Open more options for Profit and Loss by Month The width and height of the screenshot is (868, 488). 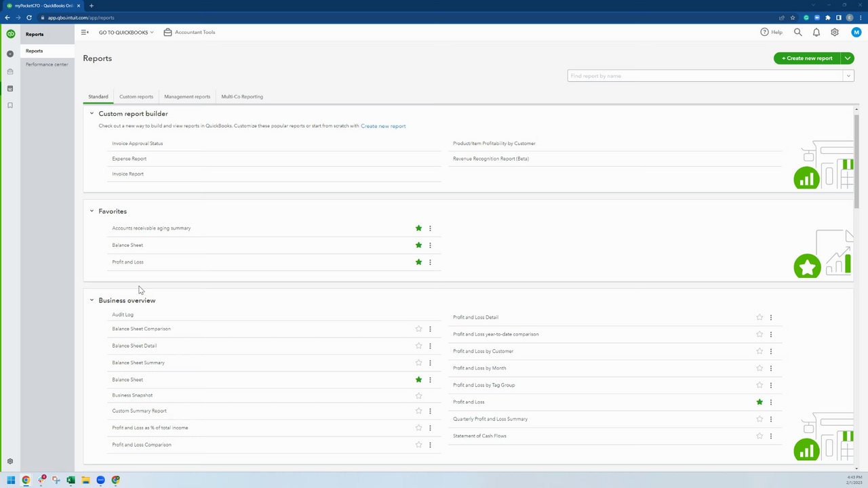click(771, 368)
